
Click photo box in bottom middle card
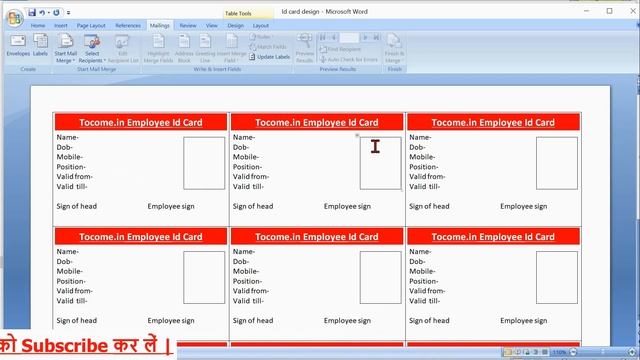[380, 278]
